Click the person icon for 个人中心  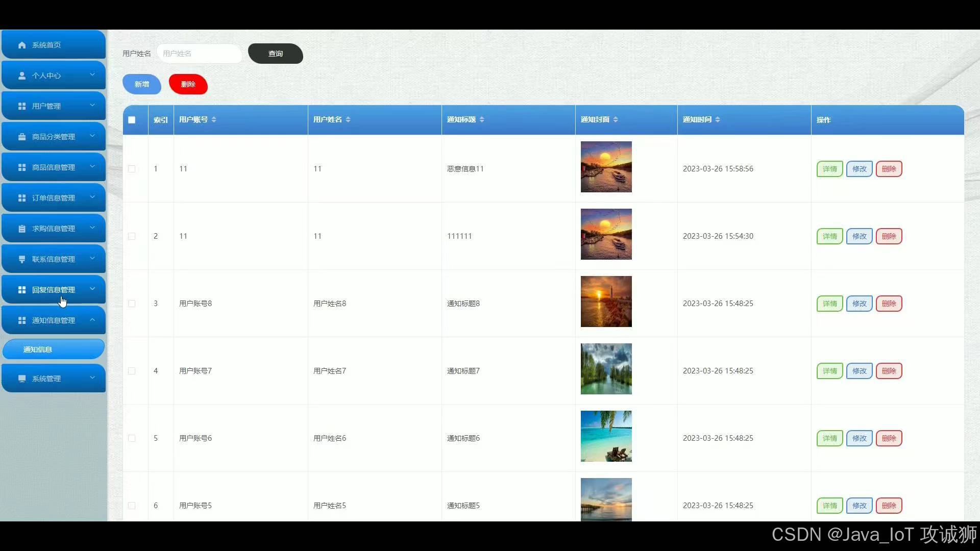[x=22, y=76]
